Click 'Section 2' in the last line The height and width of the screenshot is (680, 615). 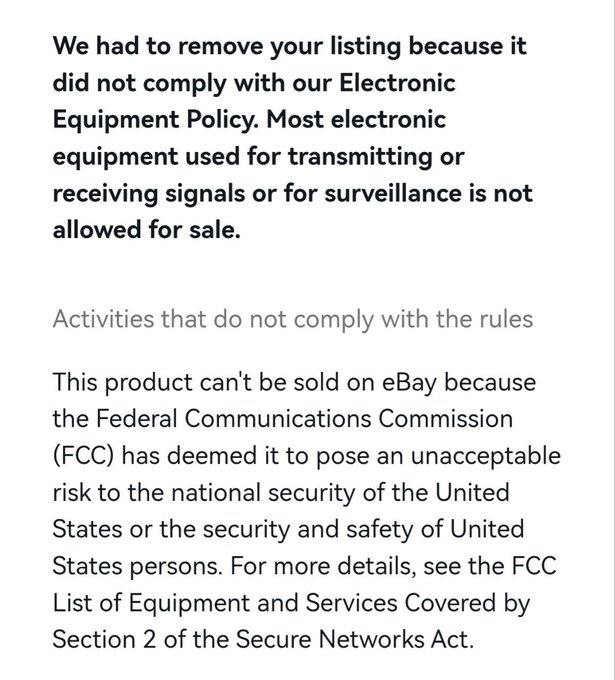[104, 640]
